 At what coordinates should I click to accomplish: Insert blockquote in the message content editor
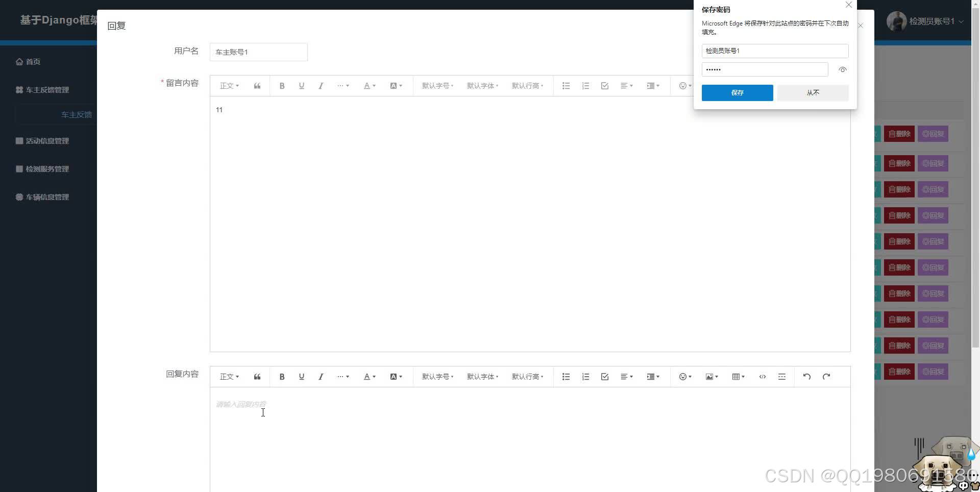pyautogui.click(x=257, y=86)
